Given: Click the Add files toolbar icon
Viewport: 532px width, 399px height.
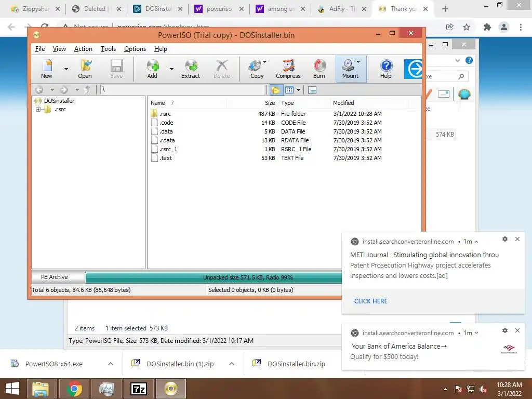Looking at the screenshot, I should point(152,69).
